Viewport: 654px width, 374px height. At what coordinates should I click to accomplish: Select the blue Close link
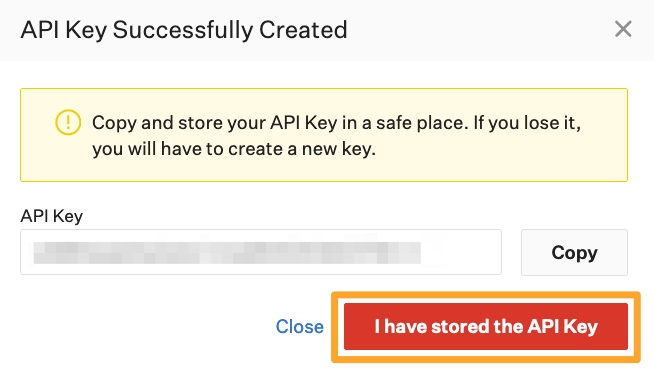pos(299,326)
